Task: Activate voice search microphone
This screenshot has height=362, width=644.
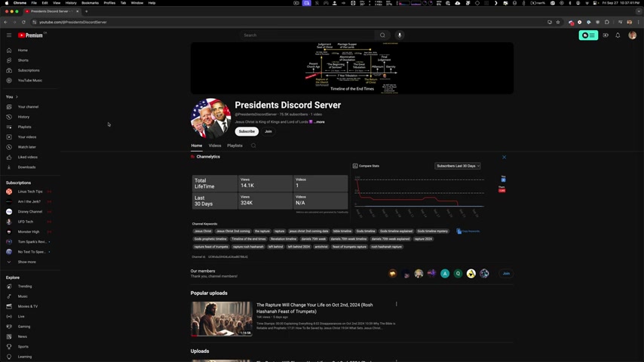Action: pyautogui.click(x=400, y=35)
